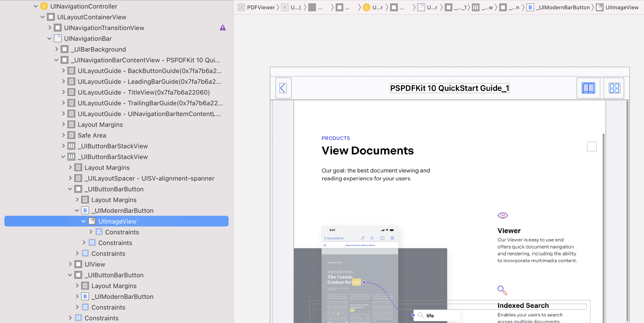Image resolution: width=644 pixels, height=323 pixels.
Task: Check the empty checkbox beside View Documents
Action: [x=592, y=147]
